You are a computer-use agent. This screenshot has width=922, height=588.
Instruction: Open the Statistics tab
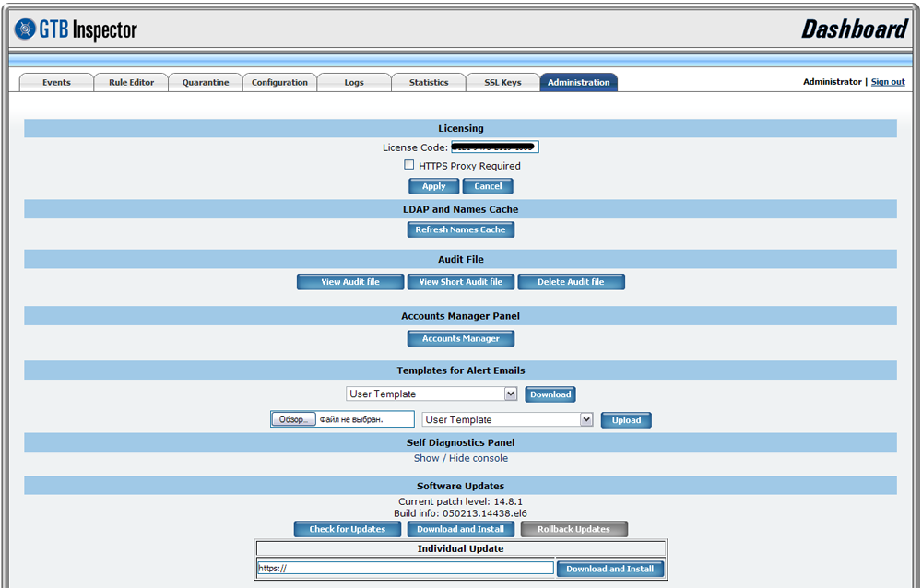[429, 82]
